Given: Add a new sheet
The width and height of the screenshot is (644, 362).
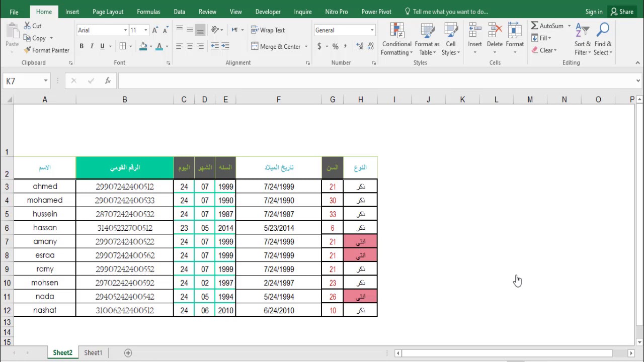Looking at the screenshot, I should 128,353.
